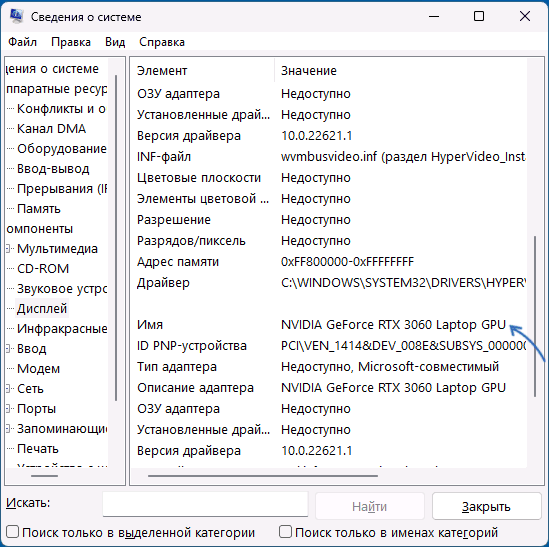Viewport: 549px width, 547px height.
Task: Open the Файл menu
Action: 22,42
